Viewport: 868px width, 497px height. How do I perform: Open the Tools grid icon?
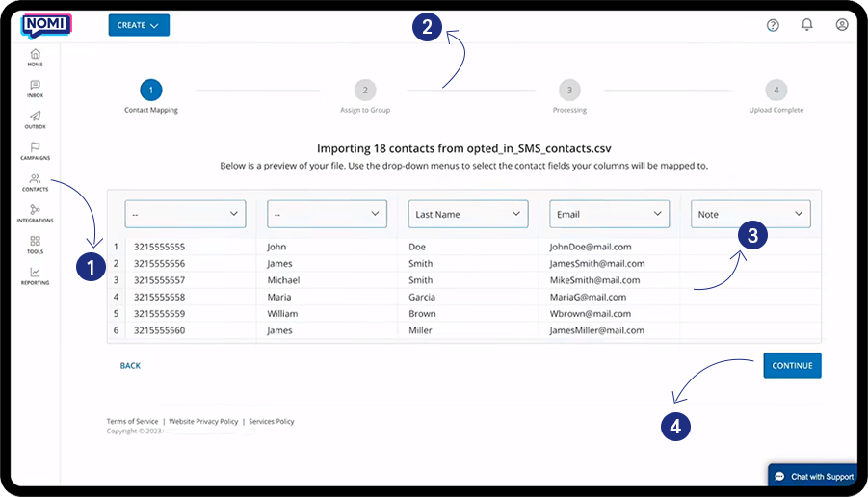[x=35, y=244]
